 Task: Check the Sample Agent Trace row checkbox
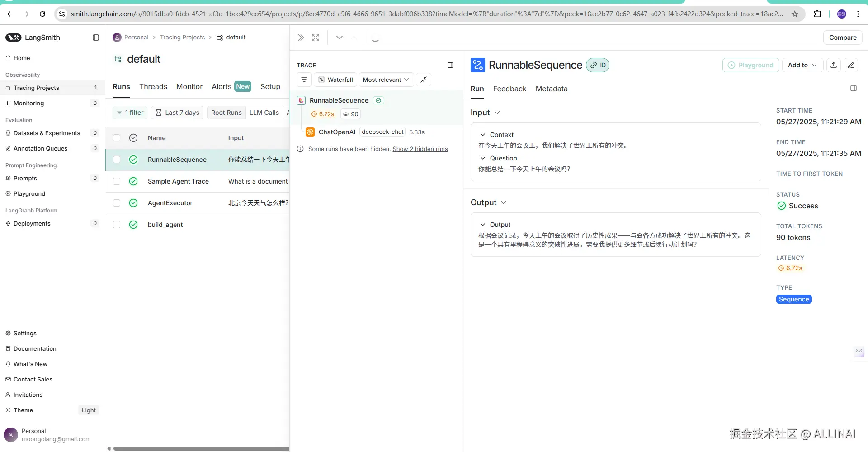(x=117, y=181)
